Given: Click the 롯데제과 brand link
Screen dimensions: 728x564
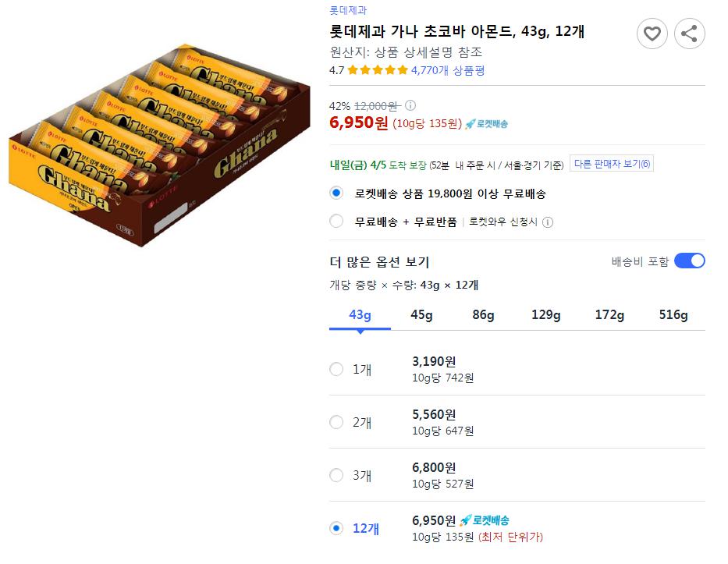Looking at the screenshot, I should click(348, 10).
